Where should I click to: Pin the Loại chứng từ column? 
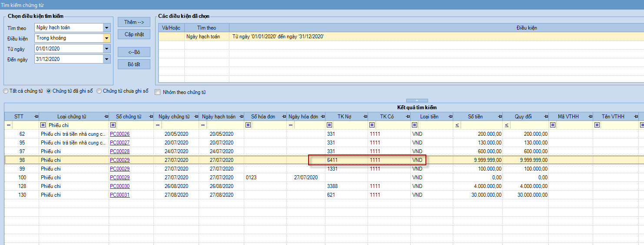coord(106,117)
